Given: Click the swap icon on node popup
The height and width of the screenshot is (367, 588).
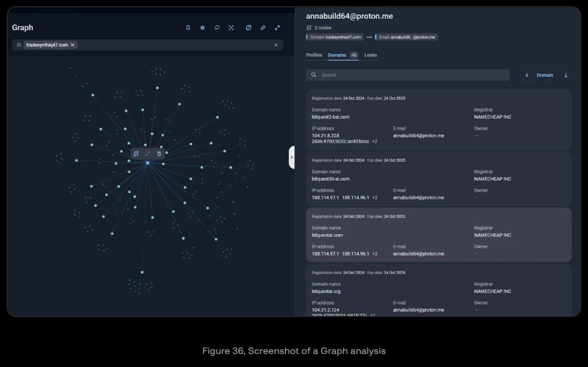Looking at the screenshot, I should coord(136,153).
